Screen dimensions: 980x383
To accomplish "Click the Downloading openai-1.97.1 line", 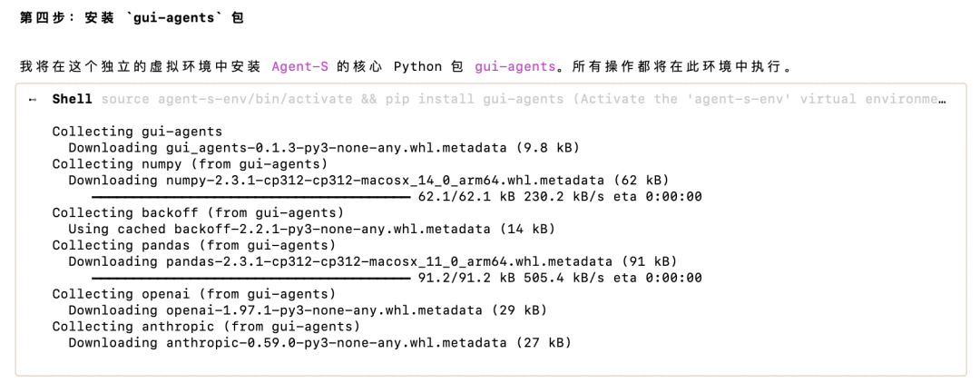I will 308,309.
